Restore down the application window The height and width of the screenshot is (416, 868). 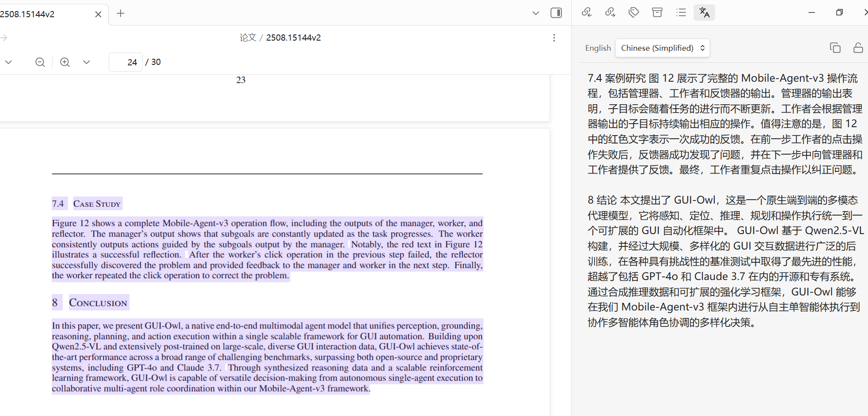pyautogui.click(x=839, y=12)
